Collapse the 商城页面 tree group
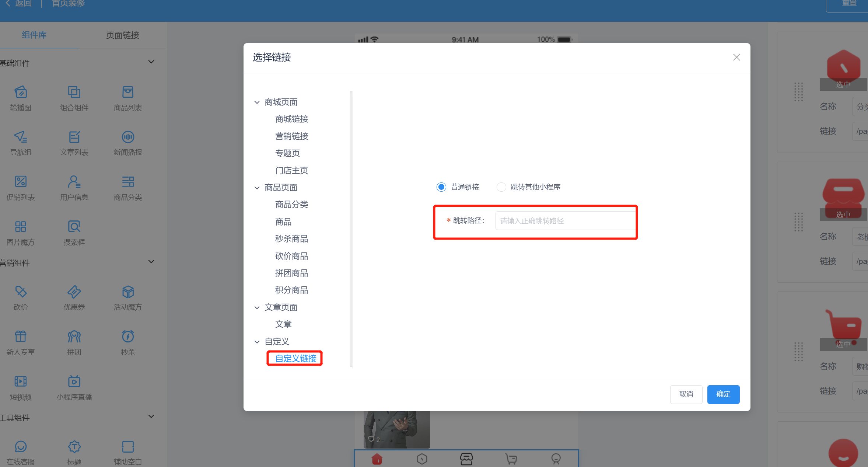 point(257,102)
